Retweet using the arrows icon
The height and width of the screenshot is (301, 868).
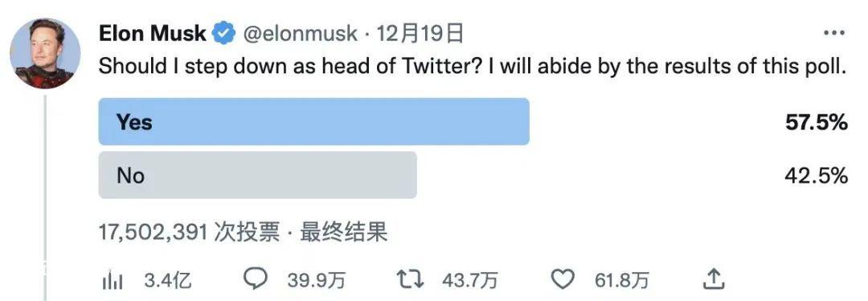(x=410, y=281)
